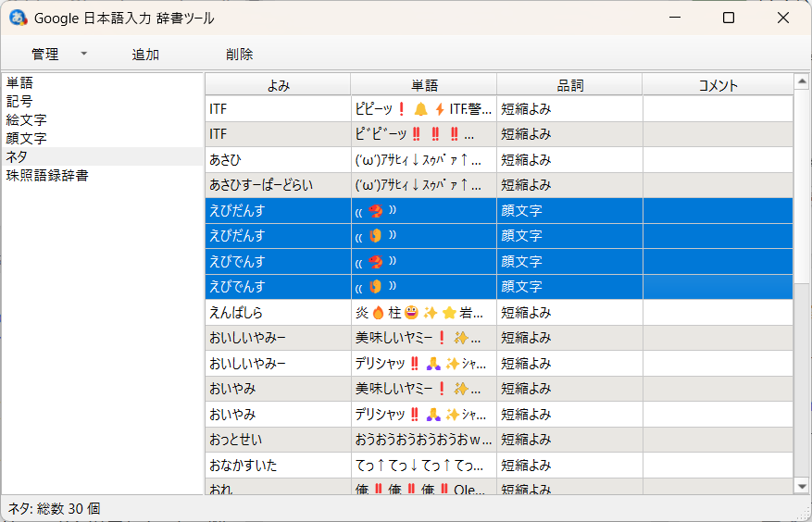
Task: Open 品詞 cell of あさひ row
Action: [569, 160]
